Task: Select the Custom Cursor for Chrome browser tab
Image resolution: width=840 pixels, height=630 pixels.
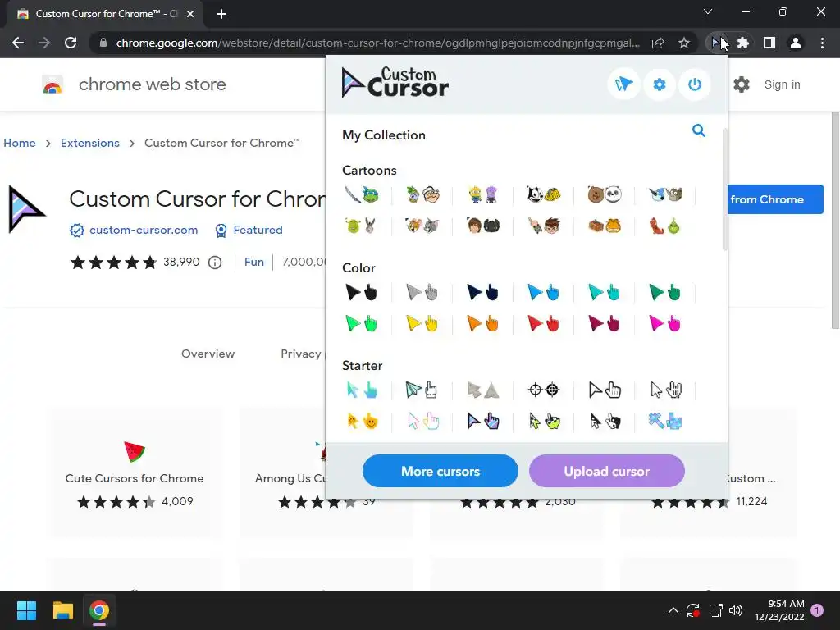Action: point(105,14)
